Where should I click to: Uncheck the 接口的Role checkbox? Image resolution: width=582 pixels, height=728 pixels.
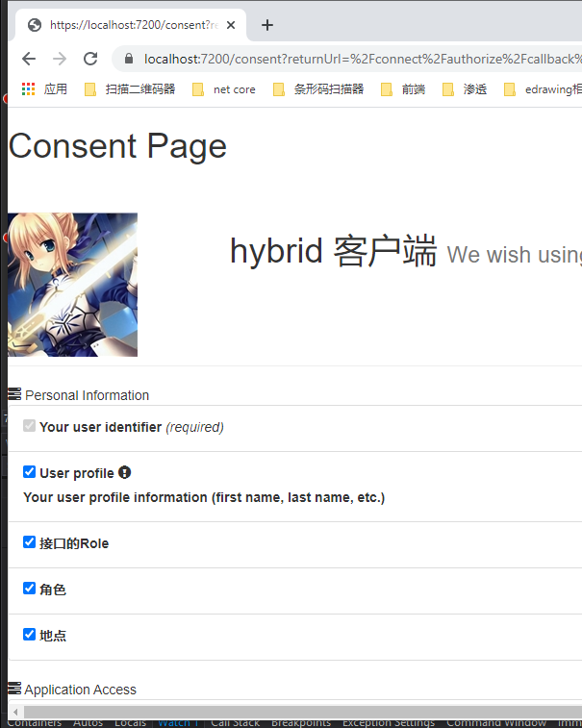(x=29, y=542)
